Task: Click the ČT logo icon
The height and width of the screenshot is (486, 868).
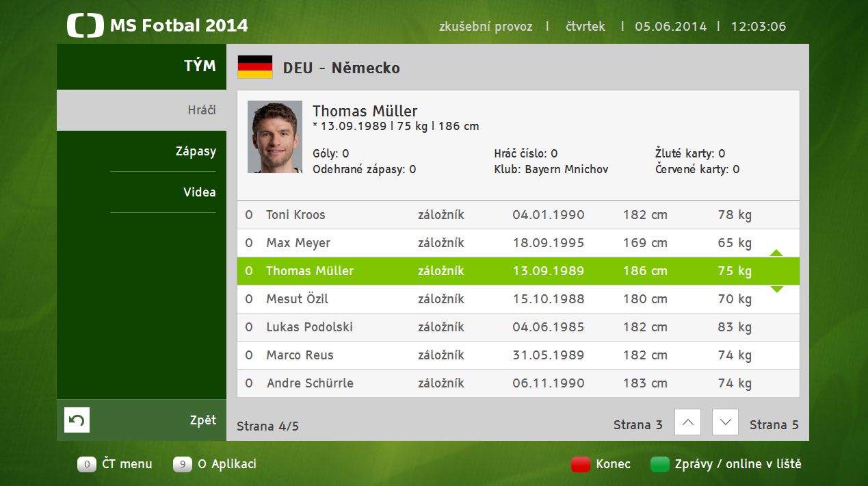Action: pos(85,26)
